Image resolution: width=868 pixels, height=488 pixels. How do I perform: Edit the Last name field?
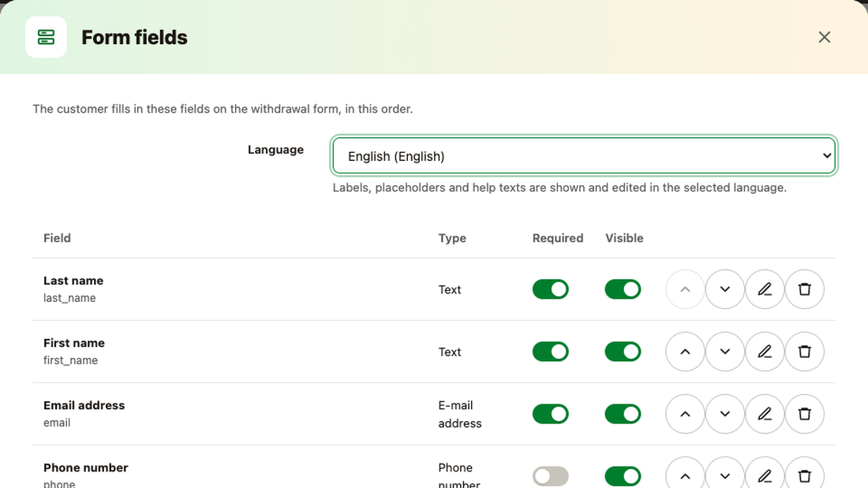tap(765, 289)
